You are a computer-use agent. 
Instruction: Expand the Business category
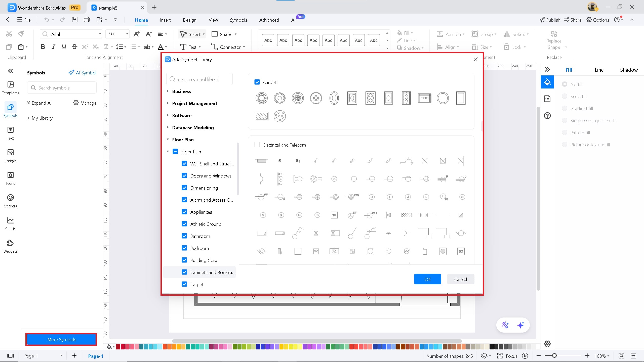[168, 91]
